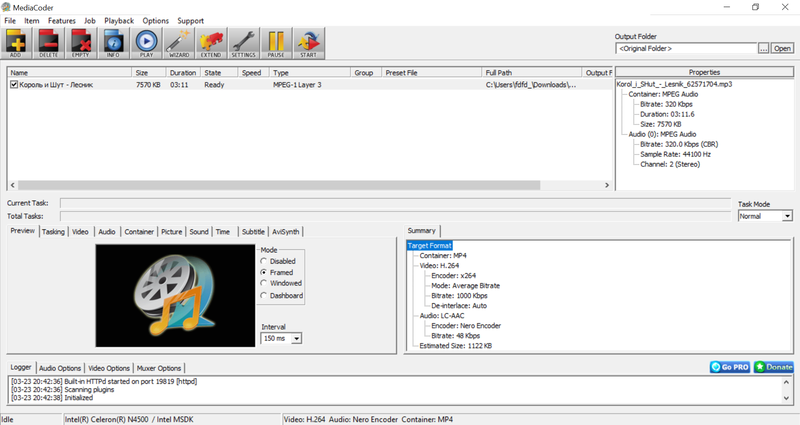Click the Donate button
Viewport: 800px width, 425px height.
[x=773, y=367]
